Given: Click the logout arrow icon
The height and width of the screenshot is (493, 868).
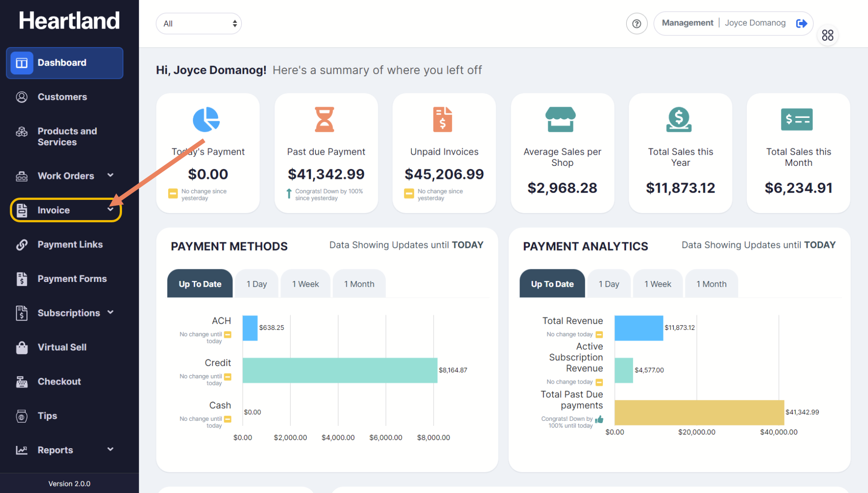Looking at the screenshot, I should click(802, 23).
